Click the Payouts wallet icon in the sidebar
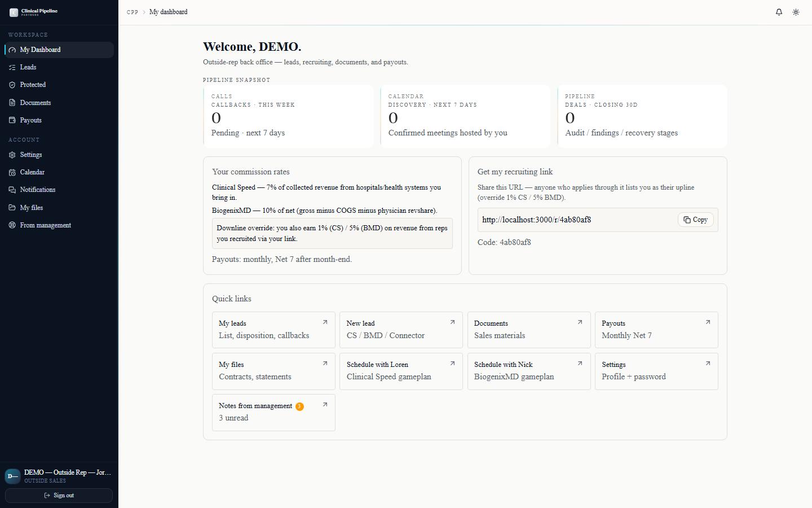 [x=12, y=120]
